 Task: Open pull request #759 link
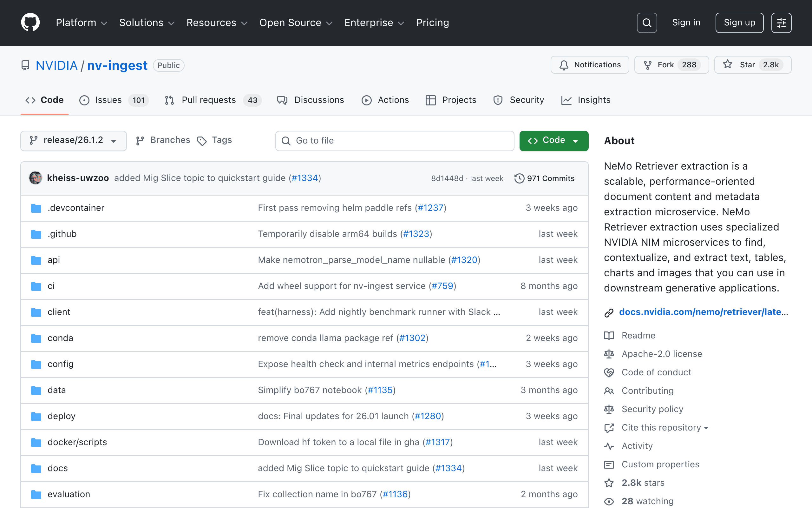click(442, 286)
